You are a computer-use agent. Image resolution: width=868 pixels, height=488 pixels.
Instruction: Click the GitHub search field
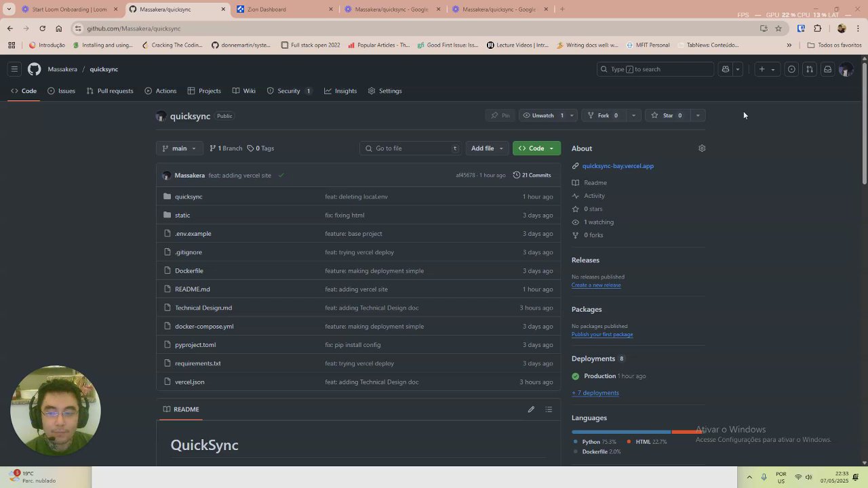(655, 69)
